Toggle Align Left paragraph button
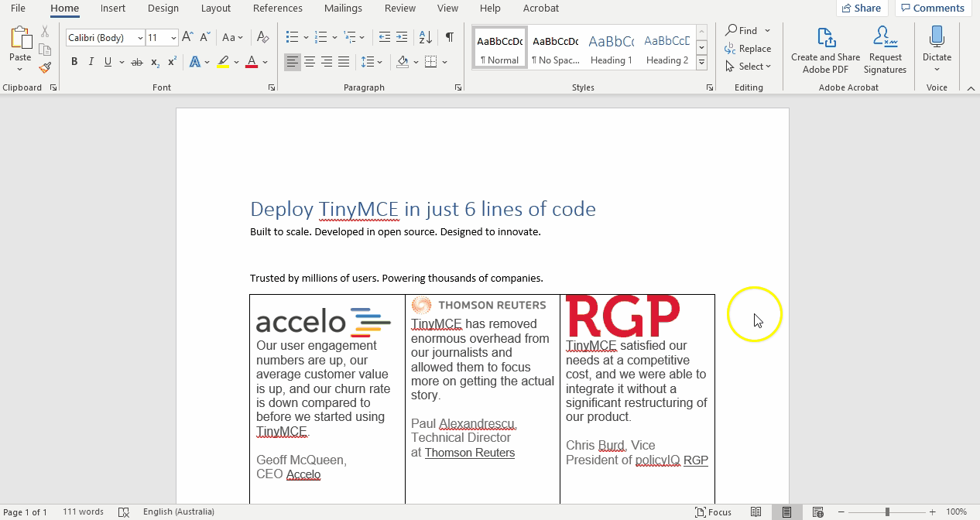The width and height of the screenshot is (980, 520). [x=293, y=62]
